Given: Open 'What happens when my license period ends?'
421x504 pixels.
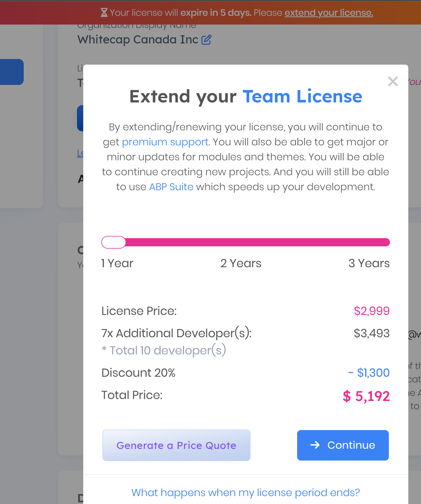Looking at the screenshot, I should click(245, 492).
